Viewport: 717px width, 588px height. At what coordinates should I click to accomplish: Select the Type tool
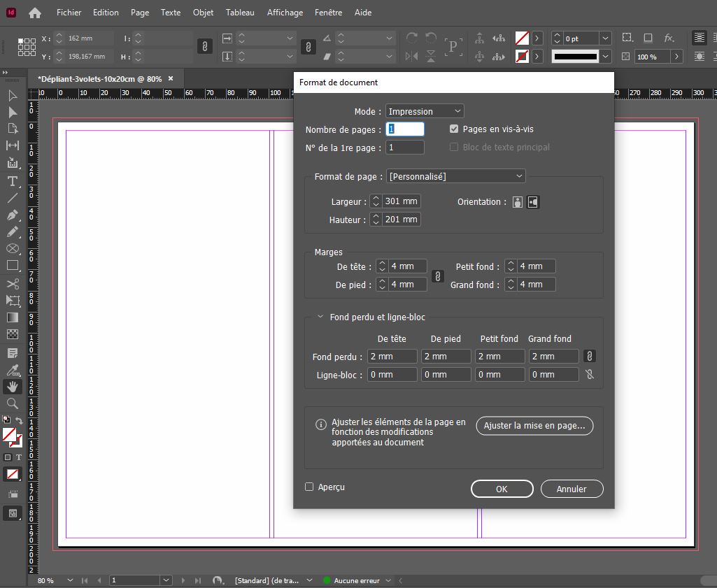click(13, 181)
